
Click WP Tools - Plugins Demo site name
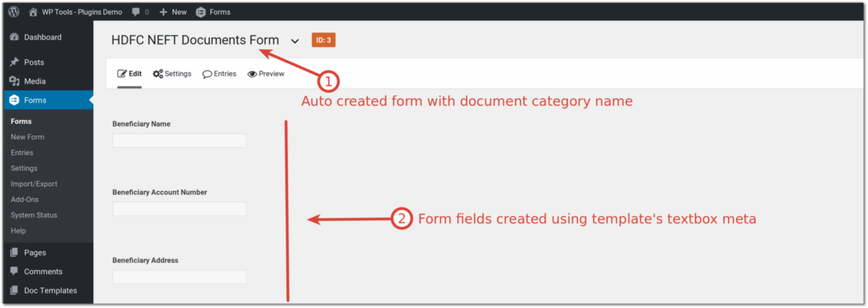[x=82, y=12]
